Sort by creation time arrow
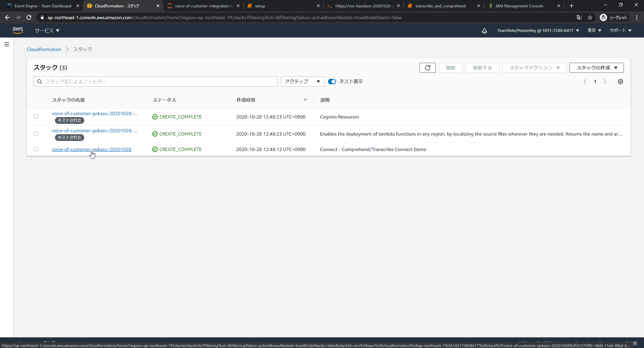 coord(305,100)
